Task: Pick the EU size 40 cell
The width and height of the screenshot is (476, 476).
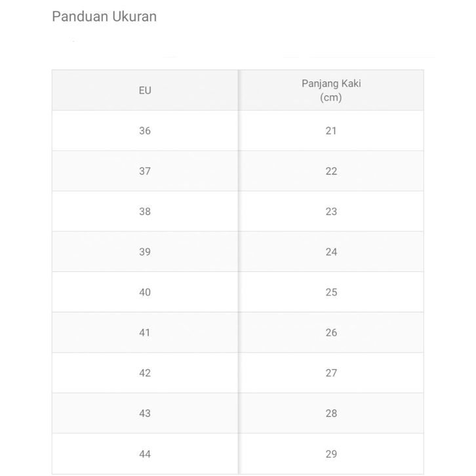Action: 145,292
